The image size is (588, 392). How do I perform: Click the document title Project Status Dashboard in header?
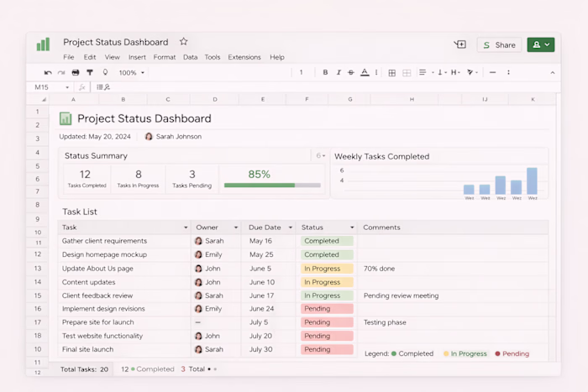tap(116, 42)
